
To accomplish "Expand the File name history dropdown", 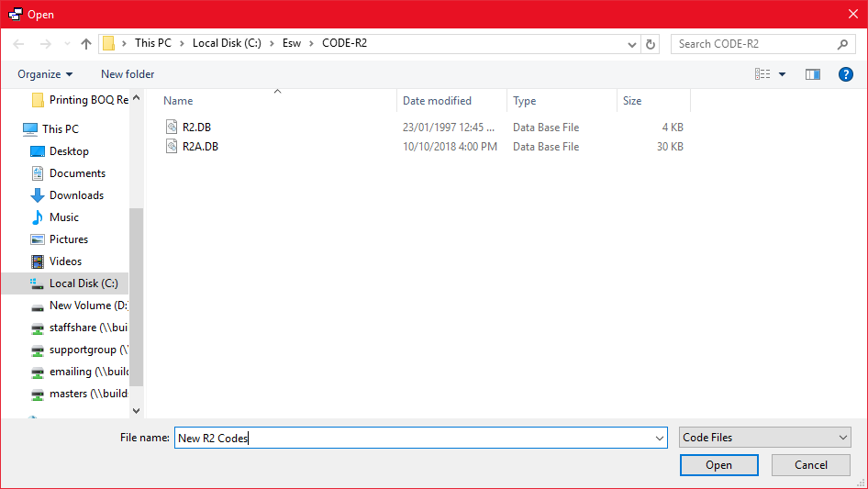I will pyautogui.click(x=659, y=439).
